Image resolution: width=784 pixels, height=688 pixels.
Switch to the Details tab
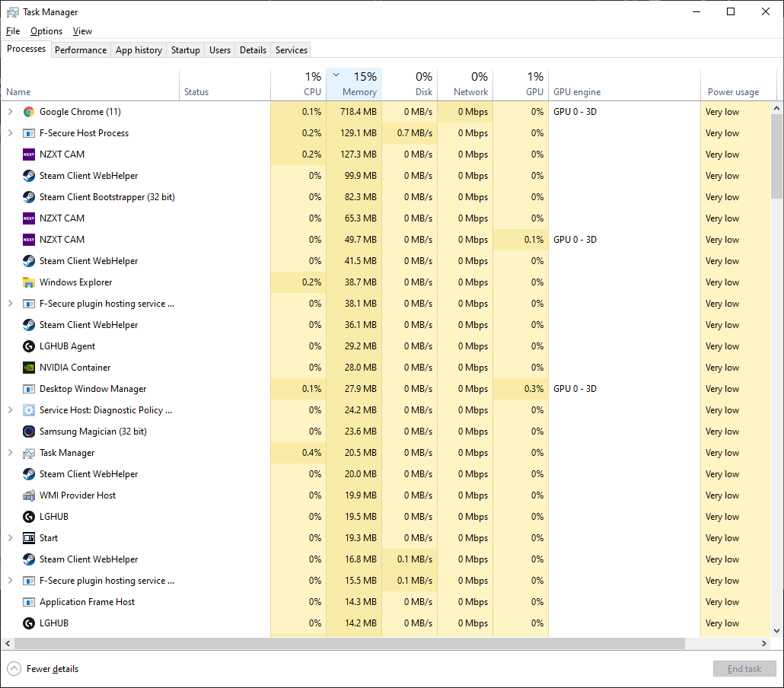(x=253, y=50)
